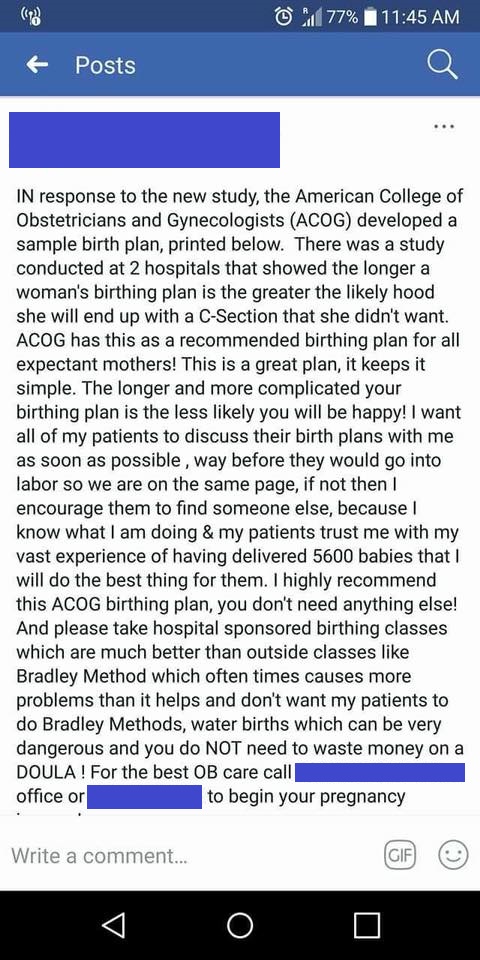Tap the redacted link after 'office or'
The image size is (480, 960).
point(144,797)
